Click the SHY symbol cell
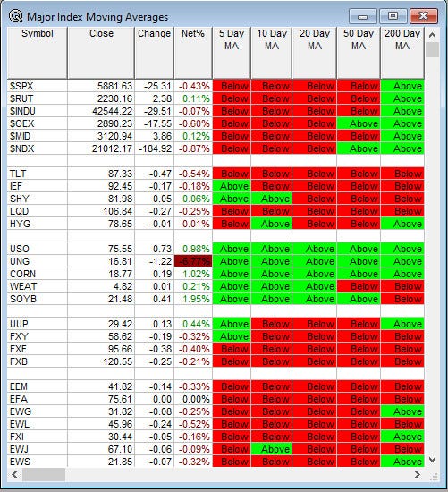448x492 pixels. [38, 199]
